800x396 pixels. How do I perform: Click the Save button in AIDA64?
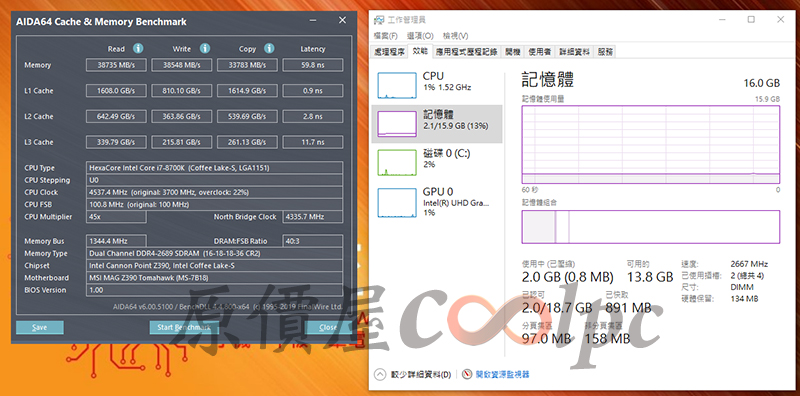tap(40, 328)
